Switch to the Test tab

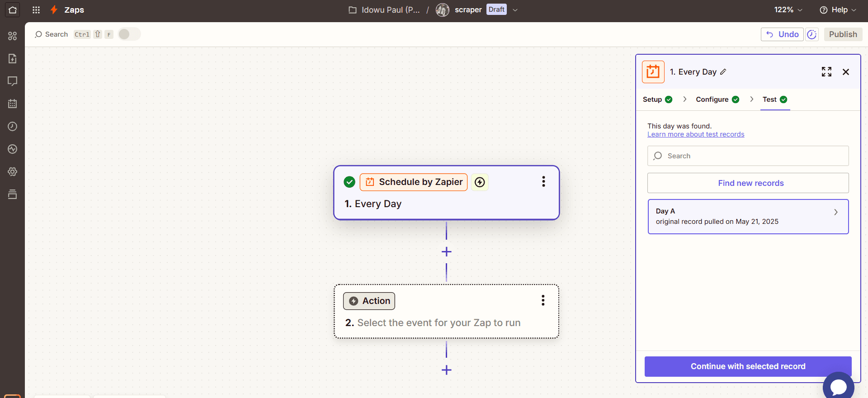pyautogui.click(x=775, y=99)
